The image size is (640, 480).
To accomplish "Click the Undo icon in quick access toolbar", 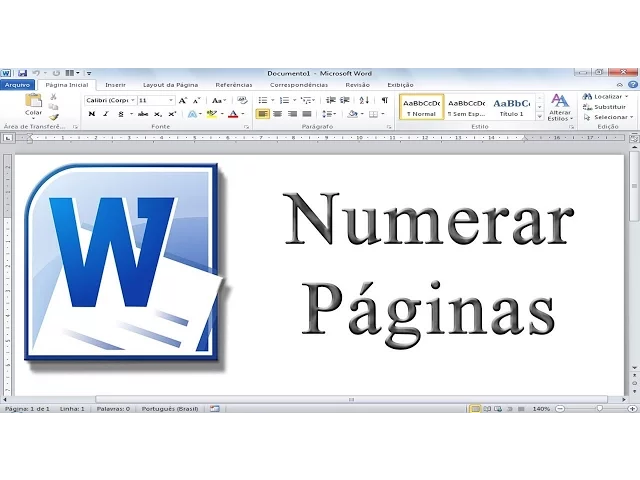I will tap(36, 73).
